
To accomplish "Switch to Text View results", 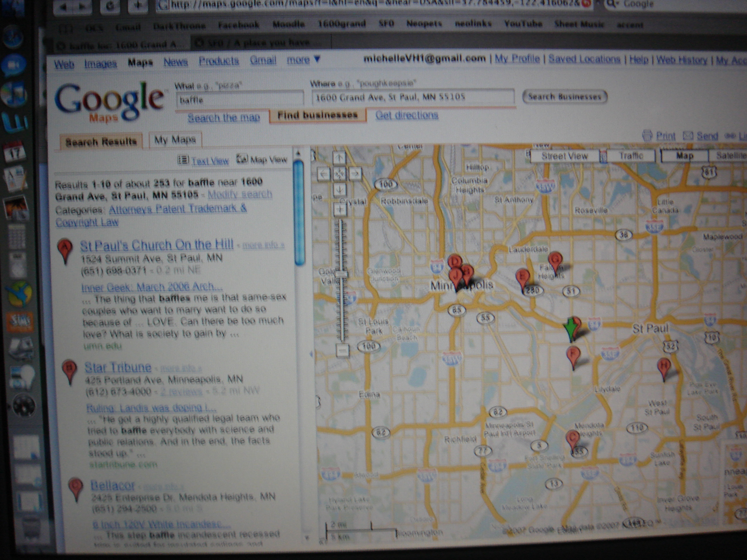I will point(210,161).
